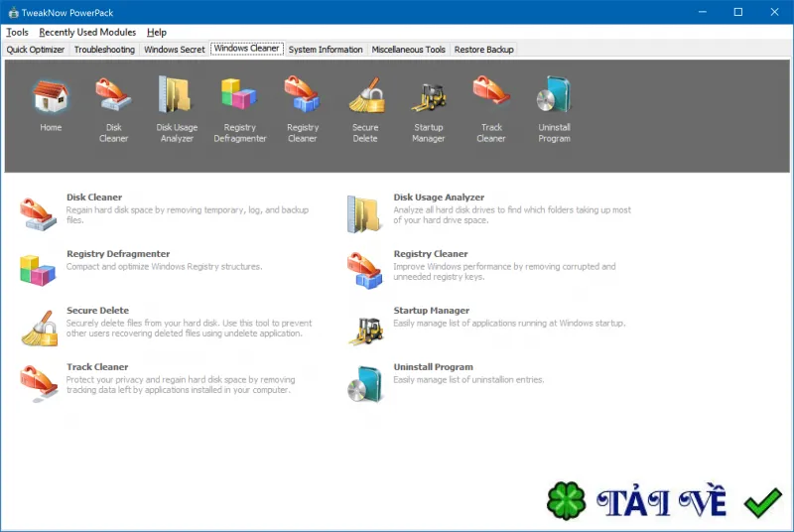Switch to the Windows Secret tab
The width and height of the screenshot is (794, 532).
coord(175,50)
